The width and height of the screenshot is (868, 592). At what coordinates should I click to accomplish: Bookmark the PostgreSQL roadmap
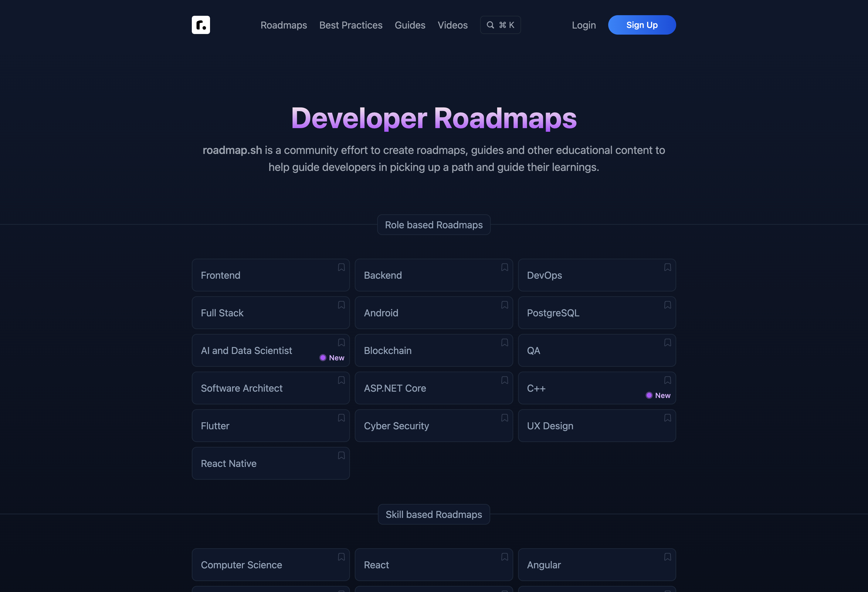click(667, 305)
